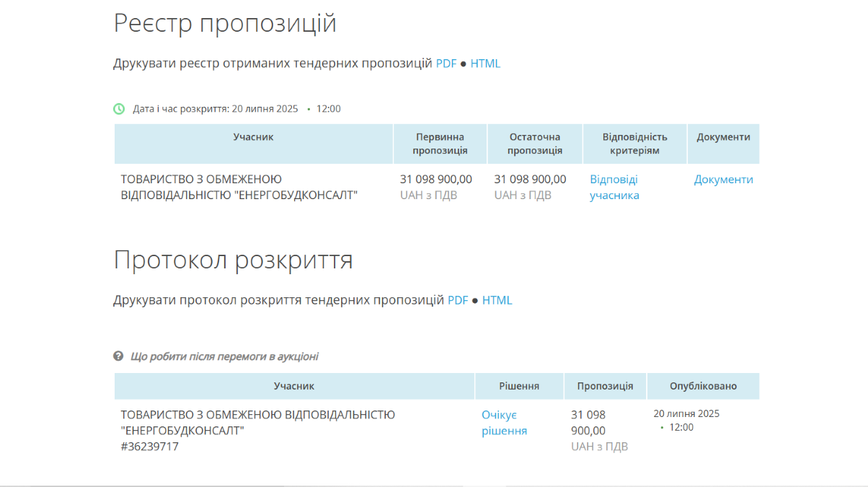The width and height of the screenshot is (868, 487).
Task: Click the question mark icon above protocol table
Action: click(118, 356)
